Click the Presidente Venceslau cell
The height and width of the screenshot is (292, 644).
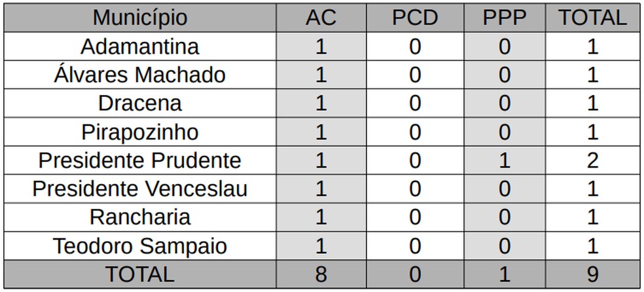point(139,189)
